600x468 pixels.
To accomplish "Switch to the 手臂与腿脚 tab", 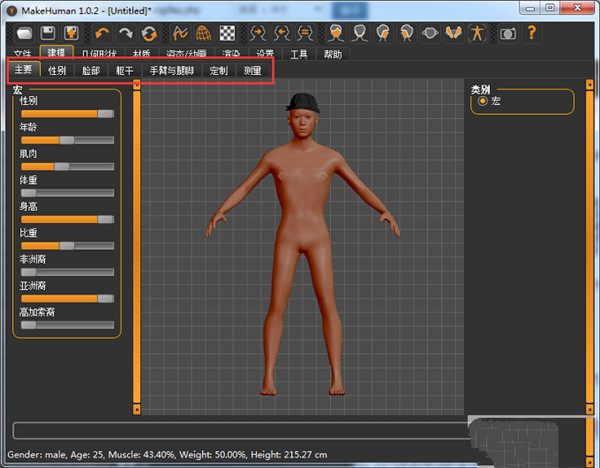I will coord(172,71).
